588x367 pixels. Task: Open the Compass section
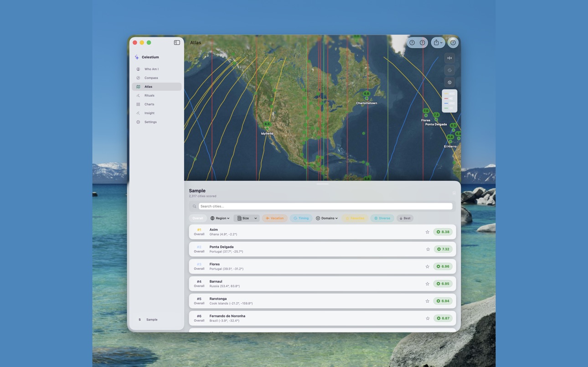pos(156,78)
